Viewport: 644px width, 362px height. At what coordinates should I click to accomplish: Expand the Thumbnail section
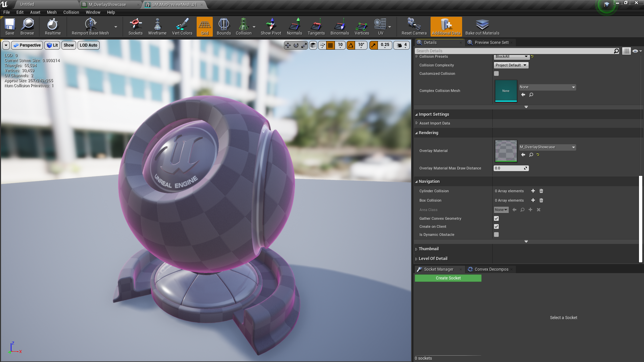(428, 249)
